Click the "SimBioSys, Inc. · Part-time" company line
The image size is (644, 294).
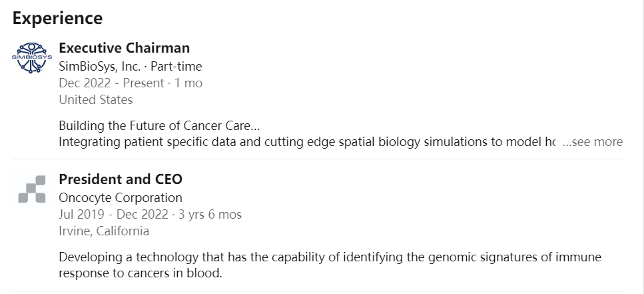point(130,66)
